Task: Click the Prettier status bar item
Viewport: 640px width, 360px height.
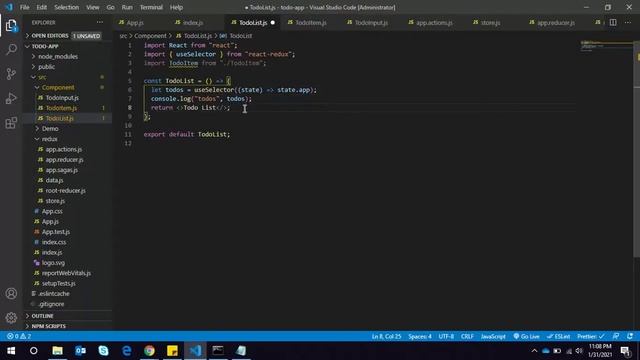Action: tap(590, 336)
